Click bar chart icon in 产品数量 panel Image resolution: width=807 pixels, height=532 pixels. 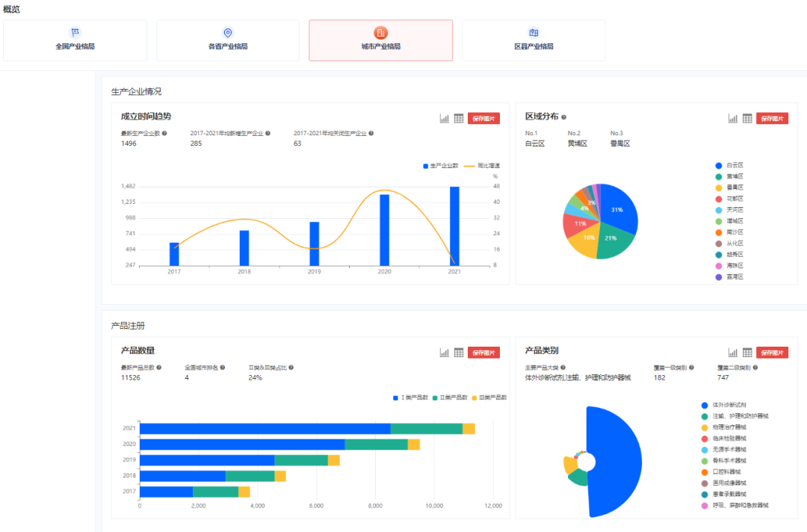445,353
